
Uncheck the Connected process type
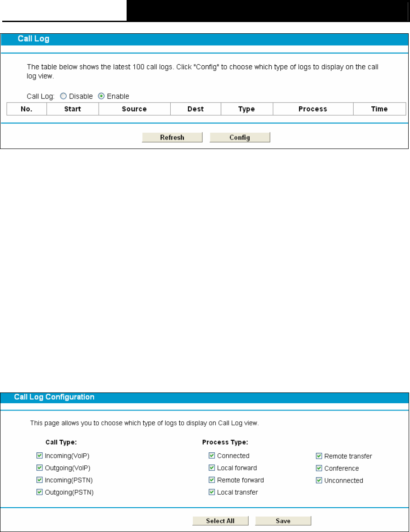(212, 455)
